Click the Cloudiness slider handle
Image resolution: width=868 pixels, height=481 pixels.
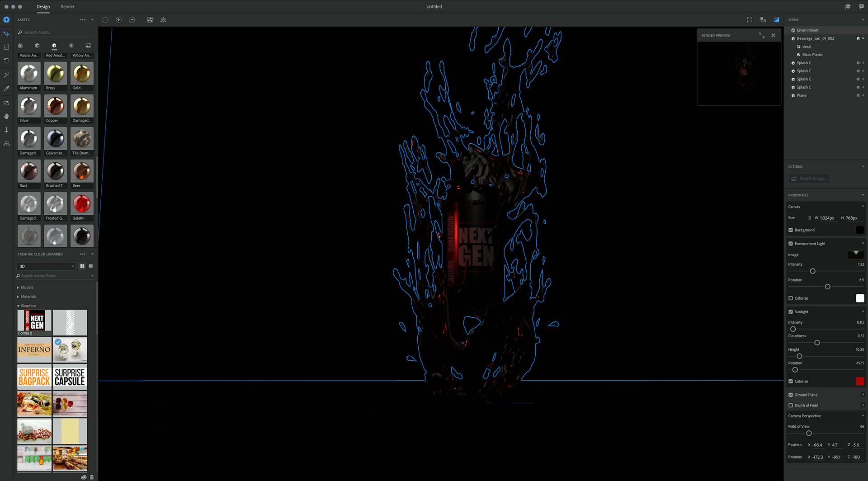pyautogui.click(x=817, y=343)
